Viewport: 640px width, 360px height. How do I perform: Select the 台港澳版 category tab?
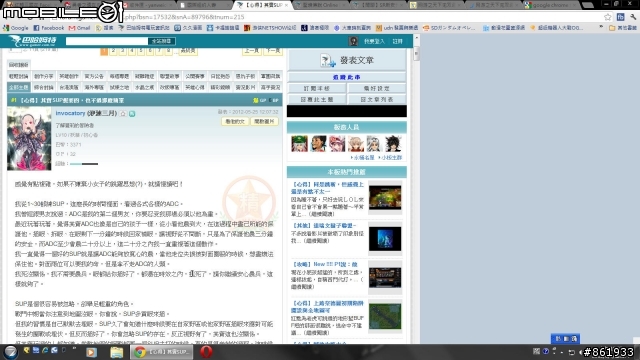(x=69, y=87)
